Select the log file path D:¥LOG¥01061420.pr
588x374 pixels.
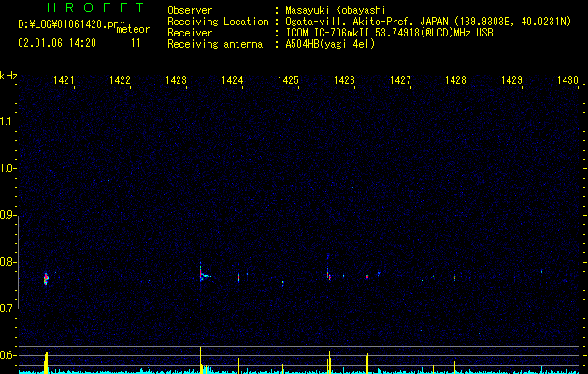tap(67, 24)
